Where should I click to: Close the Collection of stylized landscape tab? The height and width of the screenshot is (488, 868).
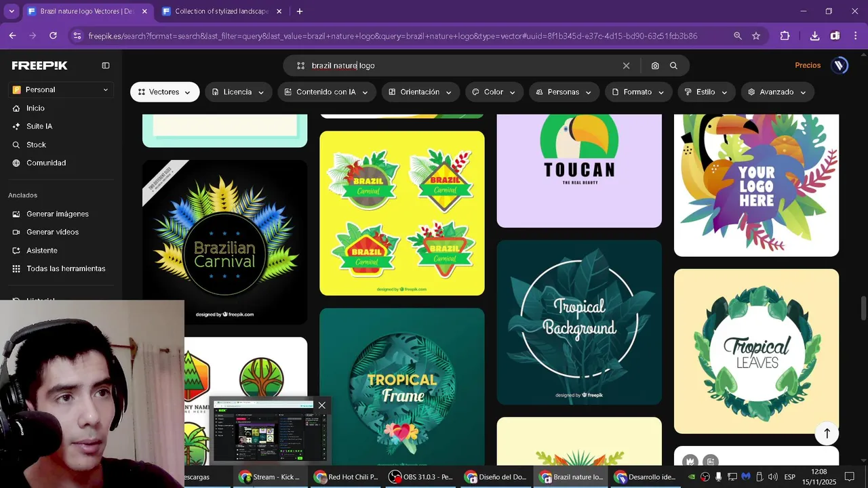[x=279, y=12]
